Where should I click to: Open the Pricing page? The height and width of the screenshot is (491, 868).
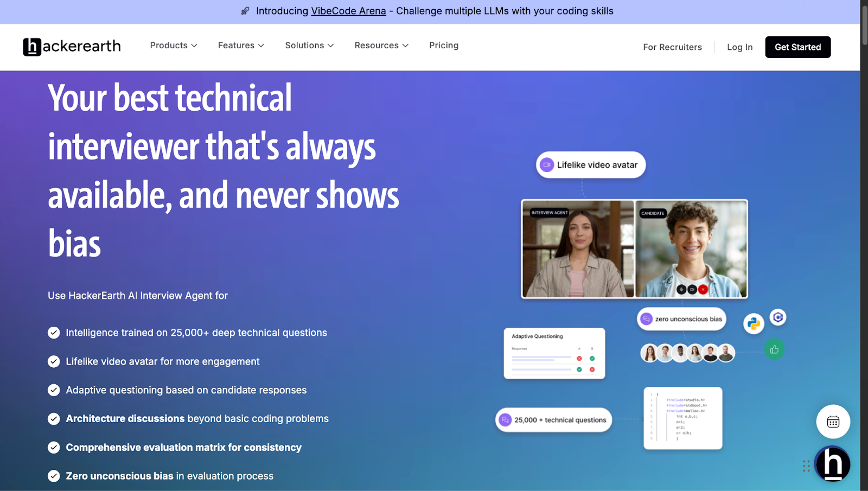click(x=444, y=46)
